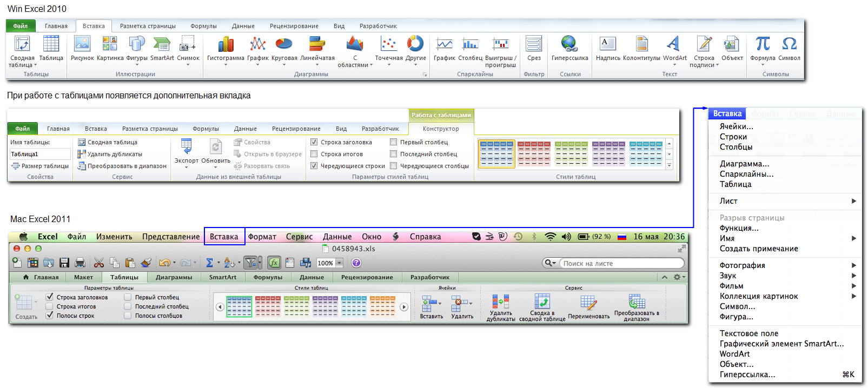The width and height of the screenshot is (868, 388).
Task: Click the Снимок screenshot icon
Action: coord(188,44)
